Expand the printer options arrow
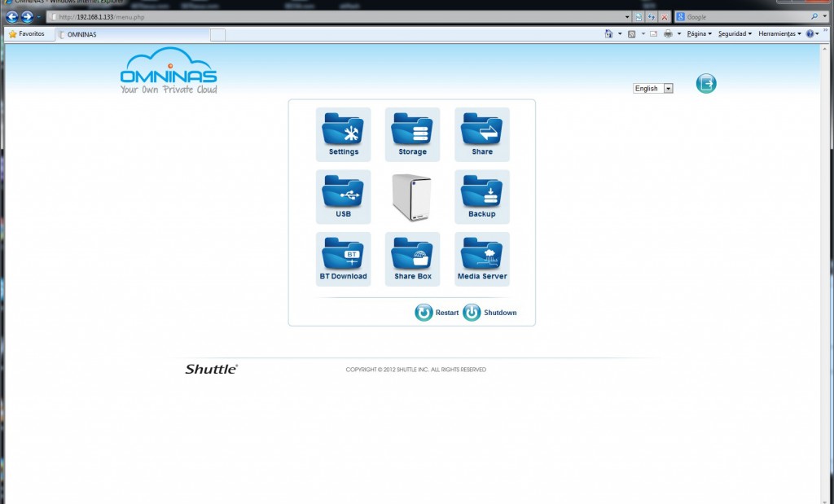The image size is (834, 504). click(679, 34)
